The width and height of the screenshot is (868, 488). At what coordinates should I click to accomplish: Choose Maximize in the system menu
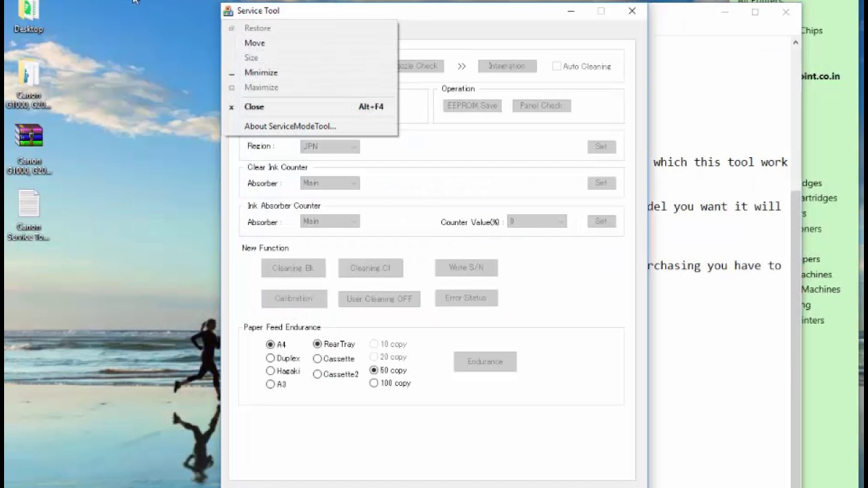click(310, 87)
